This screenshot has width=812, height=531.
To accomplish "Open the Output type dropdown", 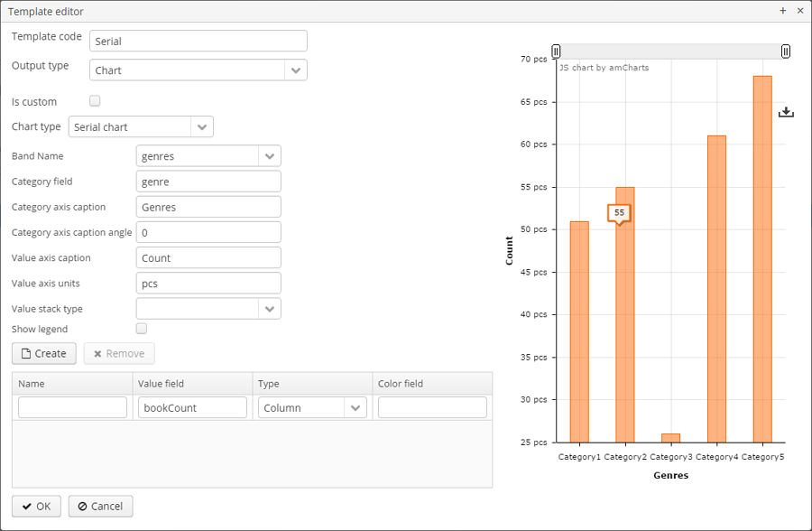I will pos(295,70).
